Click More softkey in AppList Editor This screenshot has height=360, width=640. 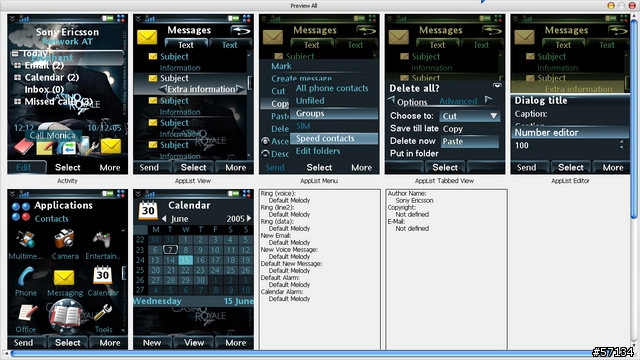(613, 167)
